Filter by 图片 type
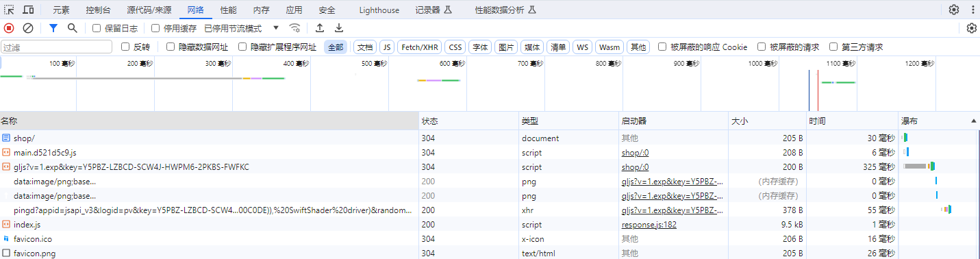This screenshot has height=259, width=980. click(506, 47)
